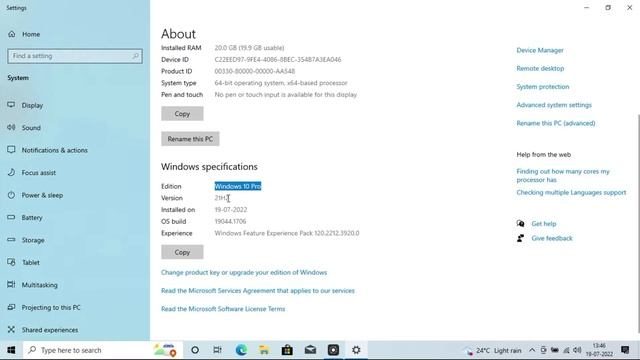This screenshot has height=360, width=640.
Task: Open Battery settings
Action: (x=32, y=218)
